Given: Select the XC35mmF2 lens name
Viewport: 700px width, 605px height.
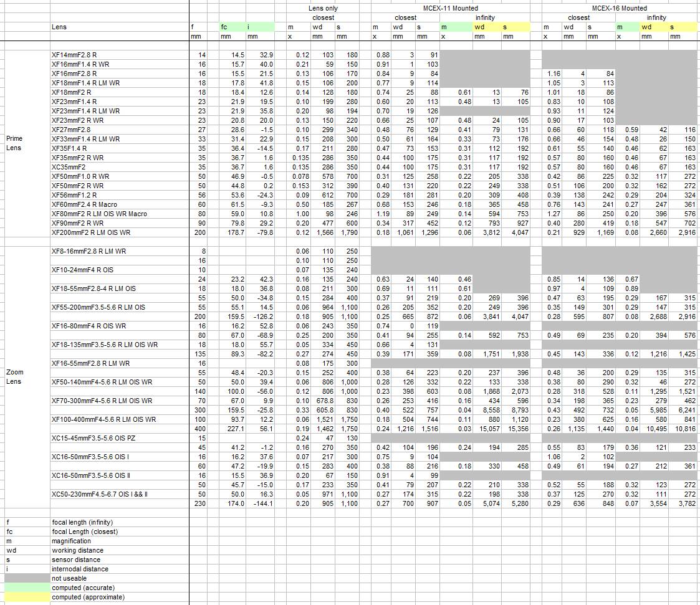Looking at the screenshot, I should [119, 168].
